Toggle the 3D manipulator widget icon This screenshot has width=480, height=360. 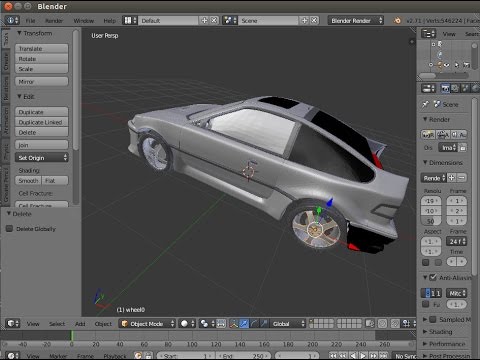pos(234,323)
